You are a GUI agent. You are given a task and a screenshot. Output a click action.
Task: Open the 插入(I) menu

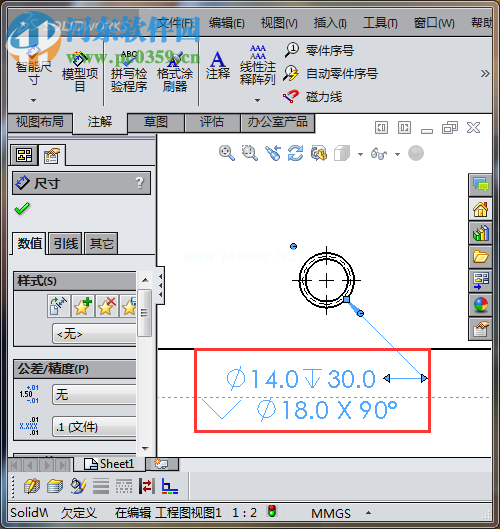tap(330, 23)
